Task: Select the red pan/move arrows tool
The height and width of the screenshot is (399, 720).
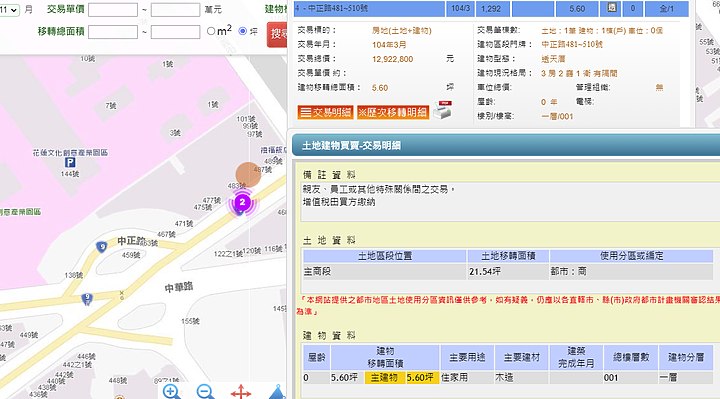Action: tap(241, 392)
